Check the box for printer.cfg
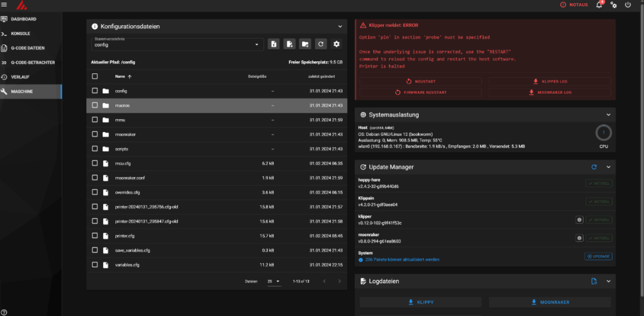Image resolution: width=644 pixels, height=316 pixels. pos(95,236)
